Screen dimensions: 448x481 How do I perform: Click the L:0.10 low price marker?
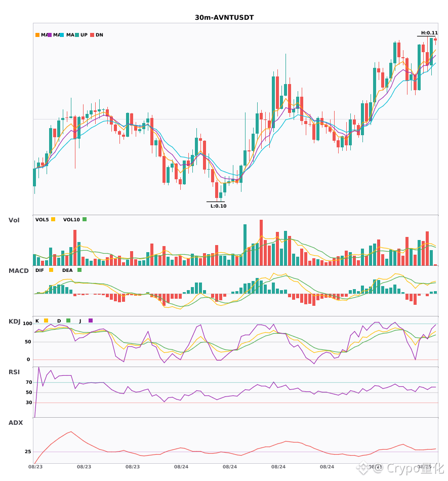(218, 206)
